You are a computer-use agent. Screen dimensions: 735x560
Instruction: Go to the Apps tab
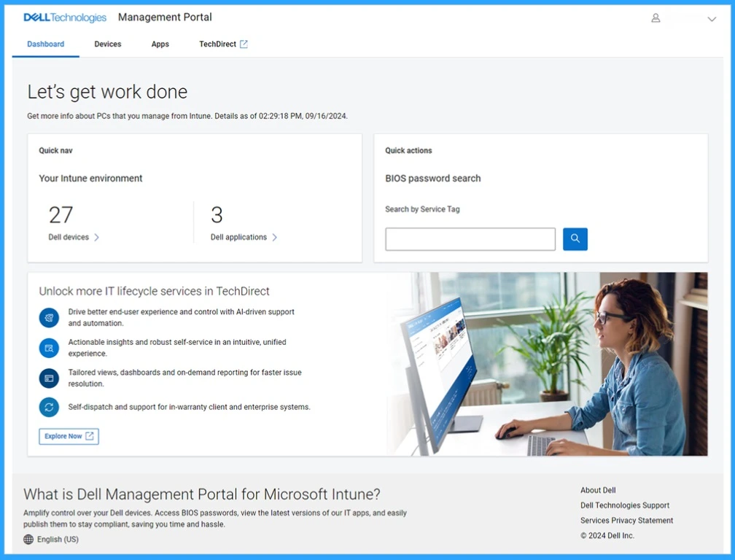(160, 44)
